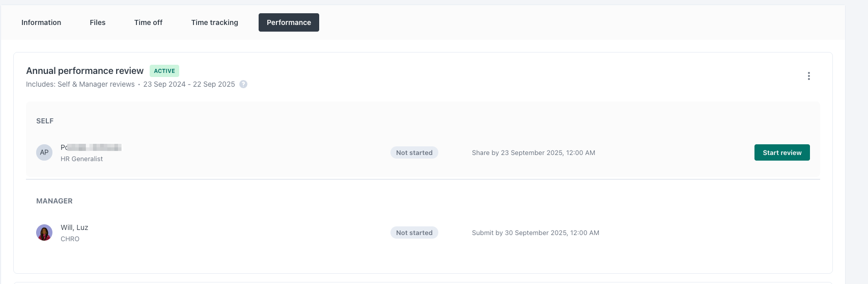This screenshot has width=868, height=284.
Task: Click the Performance tab
Action: (289, 22)
